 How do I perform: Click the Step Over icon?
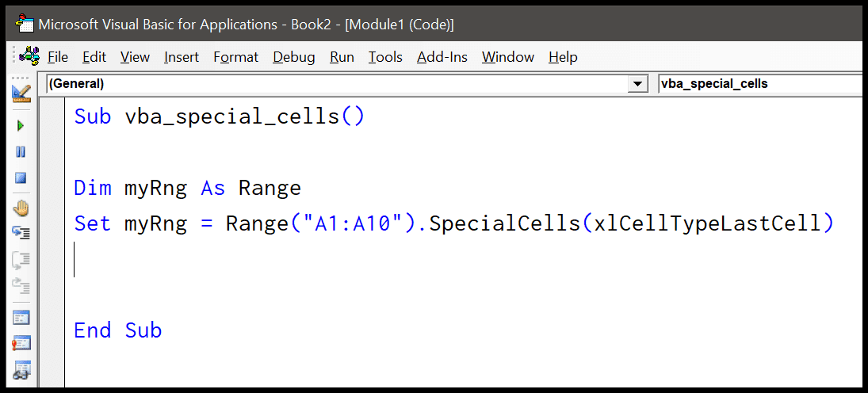[21, 259]
